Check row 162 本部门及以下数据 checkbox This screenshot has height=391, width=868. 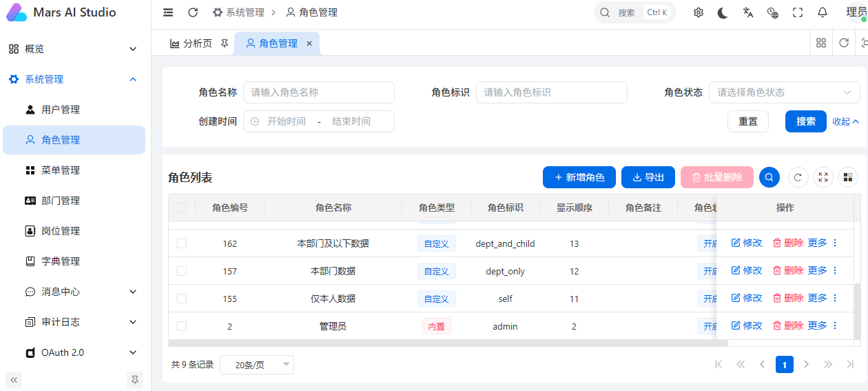click(x=182, y=243)
